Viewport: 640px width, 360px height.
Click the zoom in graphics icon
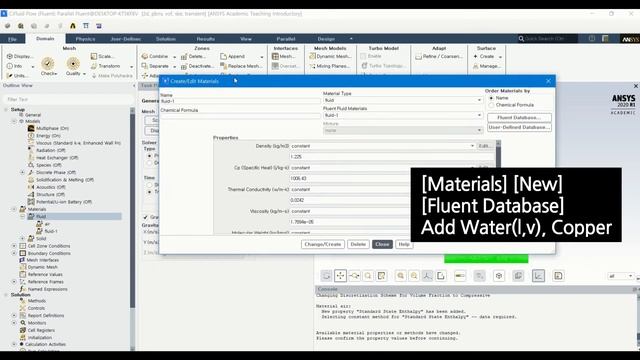[x=400, y=276]
